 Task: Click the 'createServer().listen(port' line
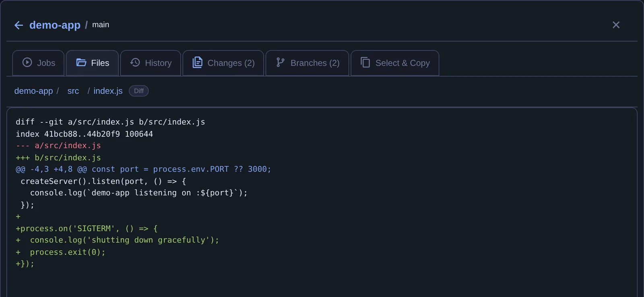coord(103,181)
